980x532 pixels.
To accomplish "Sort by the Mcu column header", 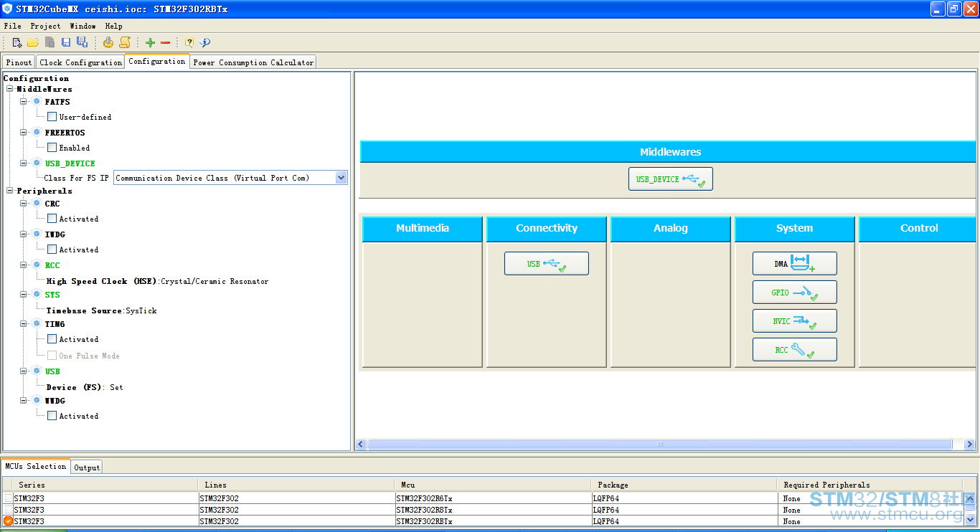I will [492, 485].
